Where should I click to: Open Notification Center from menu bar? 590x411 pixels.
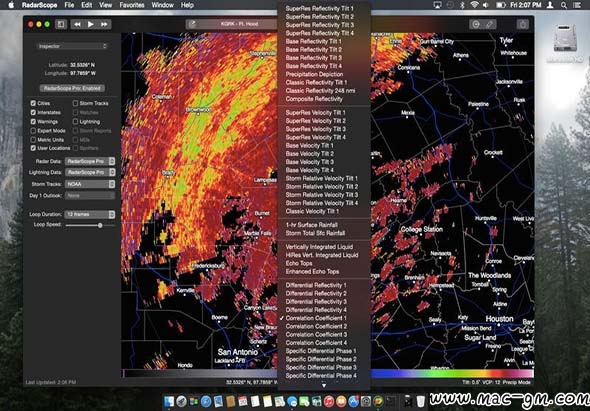576,5
